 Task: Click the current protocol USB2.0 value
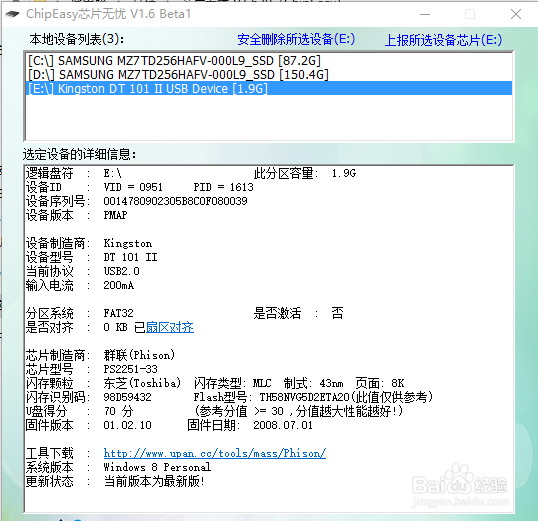click(121, 271)
